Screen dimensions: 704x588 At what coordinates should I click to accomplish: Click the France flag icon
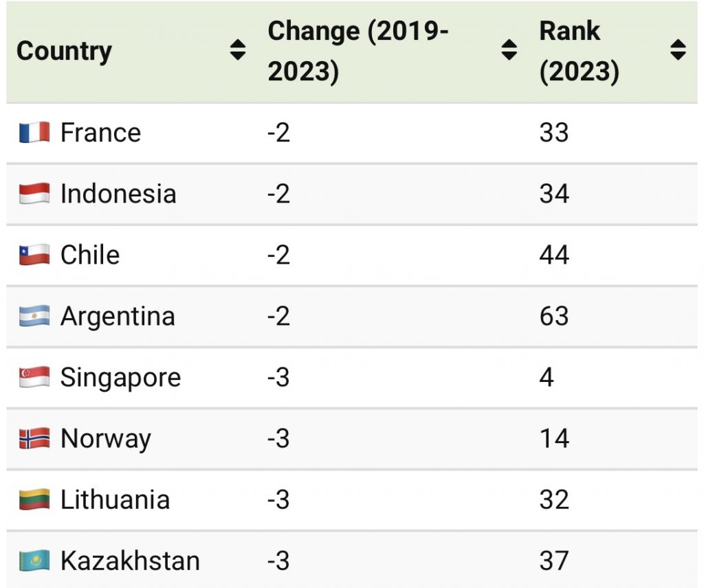[x=34, y=132]
